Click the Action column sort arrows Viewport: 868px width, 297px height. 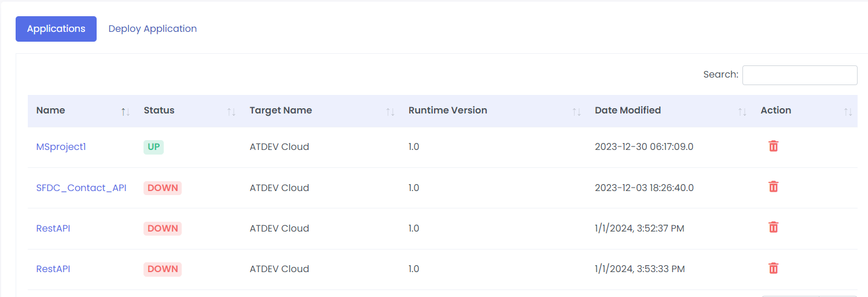point(848,112)
